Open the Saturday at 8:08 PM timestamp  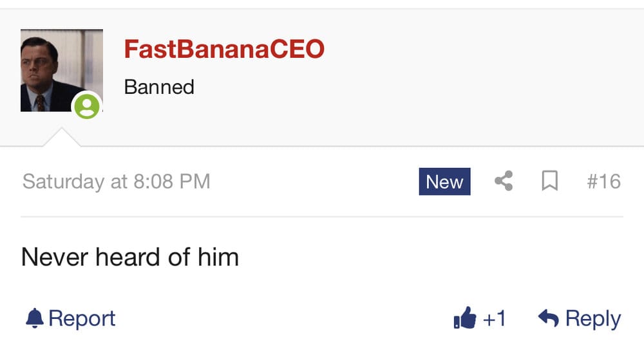[117, 181]
